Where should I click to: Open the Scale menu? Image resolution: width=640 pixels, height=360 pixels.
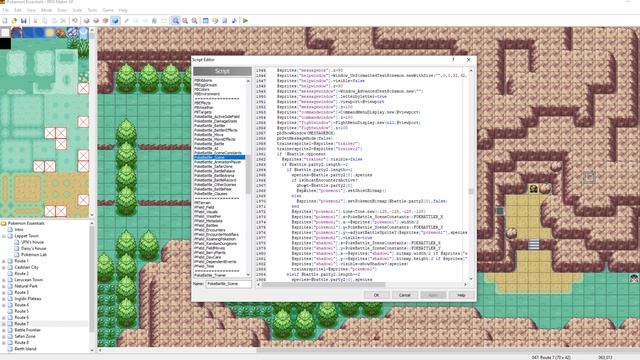[77, 10]
